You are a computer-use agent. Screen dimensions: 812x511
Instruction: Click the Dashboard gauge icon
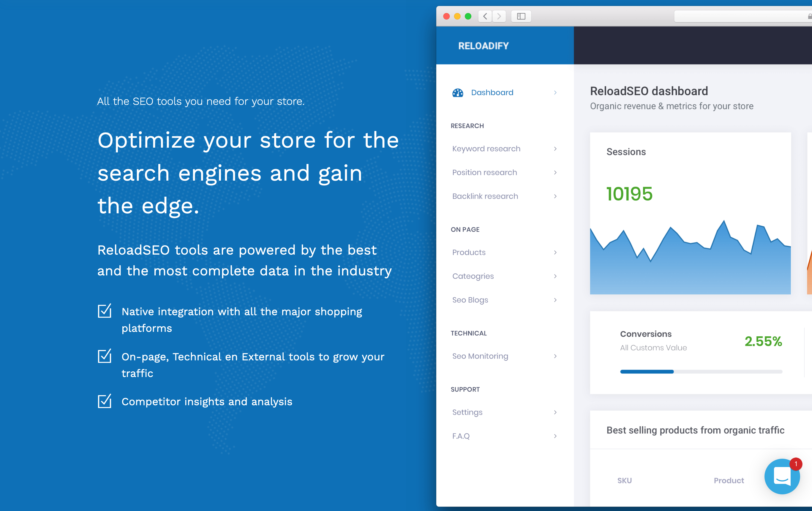click(x=458, y=92)
